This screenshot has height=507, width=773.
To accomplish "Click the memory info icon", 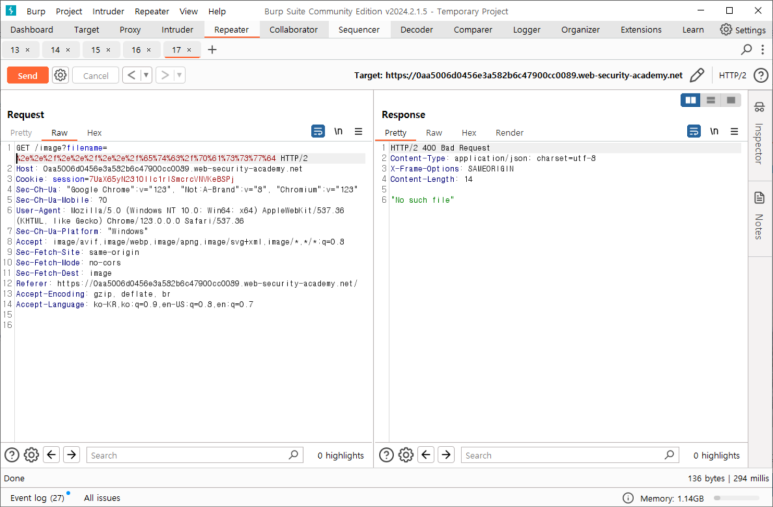I will pos(628,498).
